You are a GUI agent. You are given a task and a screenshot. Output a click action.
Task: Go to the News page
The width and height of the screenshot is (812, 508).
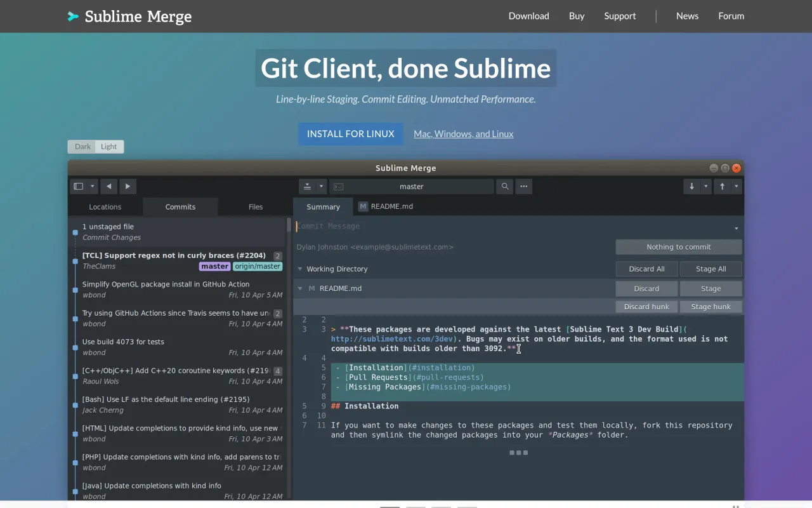coord(687,16)
